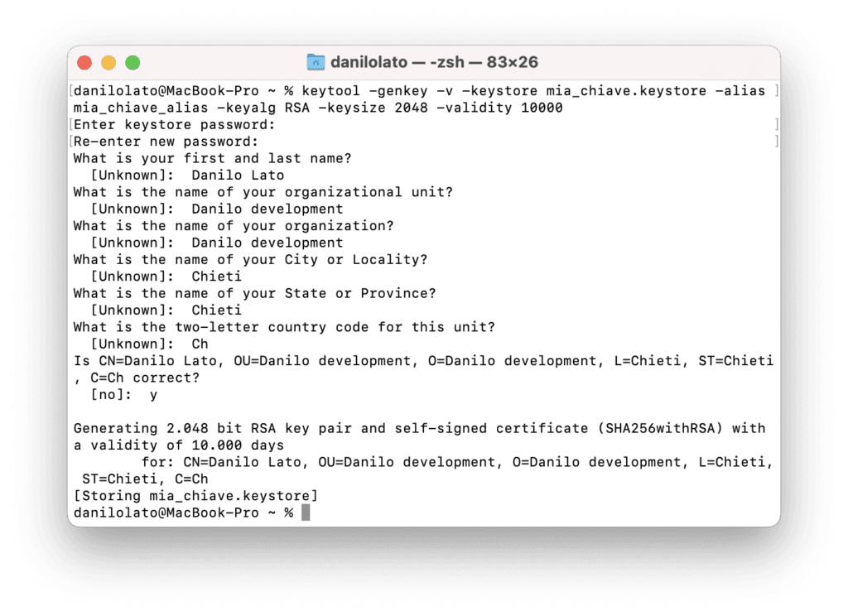Click the two-letter country code question
The image size is (848, 616).
pyautogui.click(x=284, y=327)
